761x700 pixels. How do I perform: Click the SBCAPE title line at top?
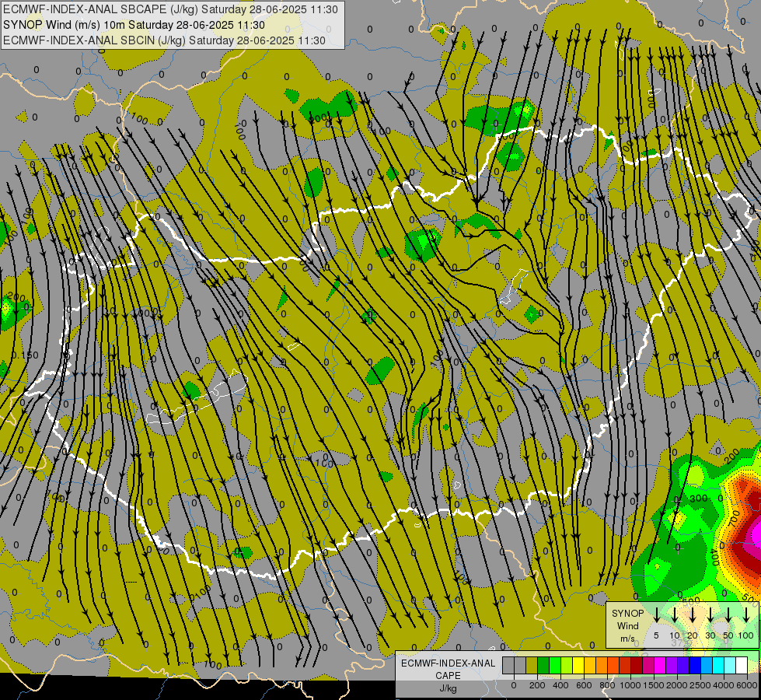pyautogui.click(x=170, y=9)
